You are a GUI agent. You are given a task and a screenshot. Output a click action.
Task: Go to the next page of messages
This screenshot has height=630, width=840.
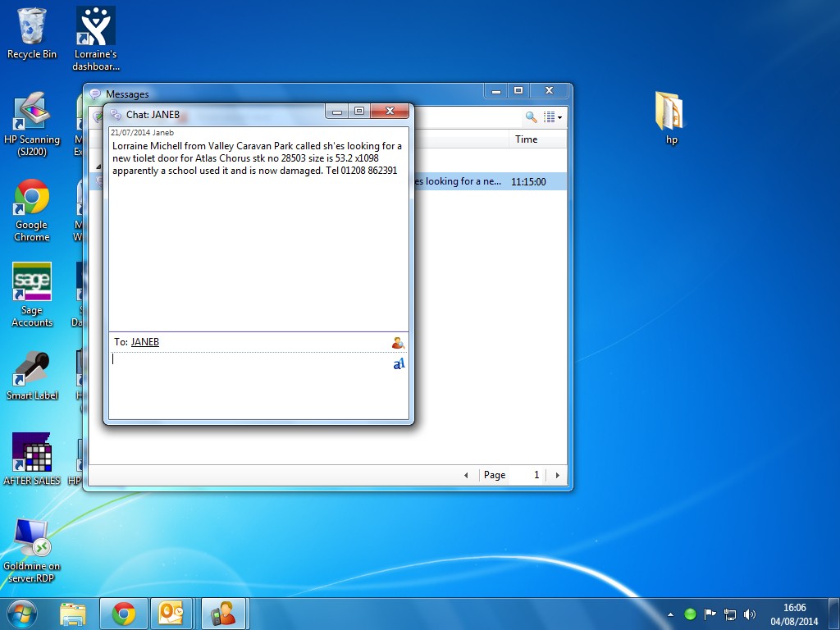(x=558, y=475)
